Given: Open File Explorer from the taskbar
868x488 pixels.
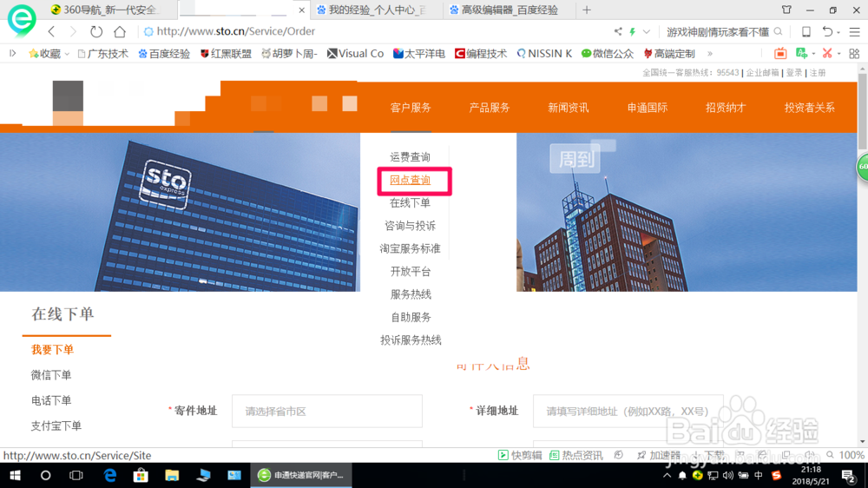Looking at the screenshot, I should (172, 475).
